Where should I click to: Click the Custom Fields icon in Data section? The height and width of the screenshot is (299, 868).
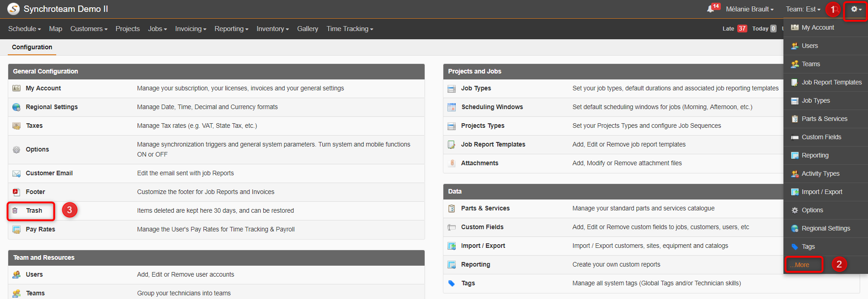tap(452, 227)
